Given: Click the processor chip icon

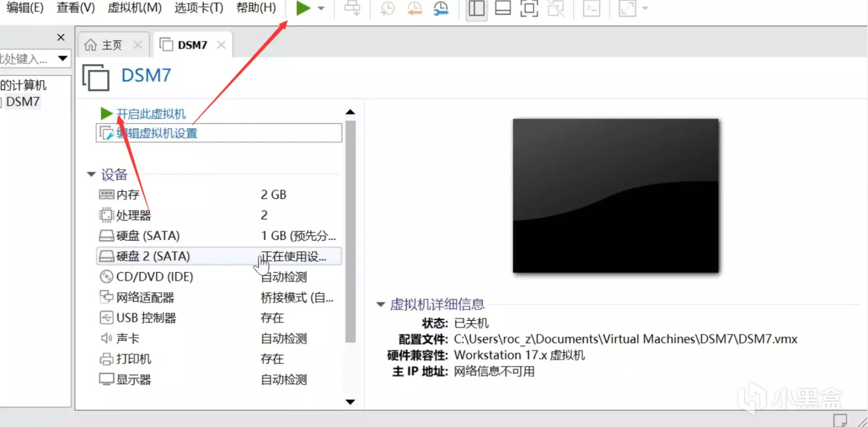Looking at the screenshot, I should [106, 215].
